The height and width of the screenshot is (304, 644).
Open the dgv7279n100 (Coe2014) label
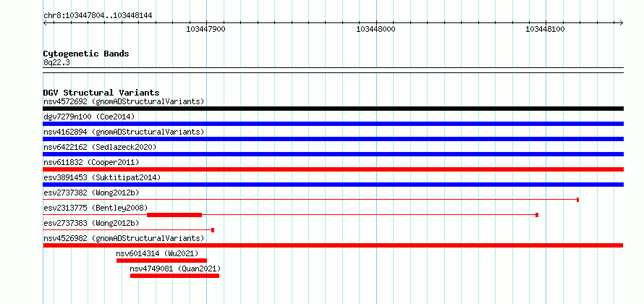tap(89, 117)
